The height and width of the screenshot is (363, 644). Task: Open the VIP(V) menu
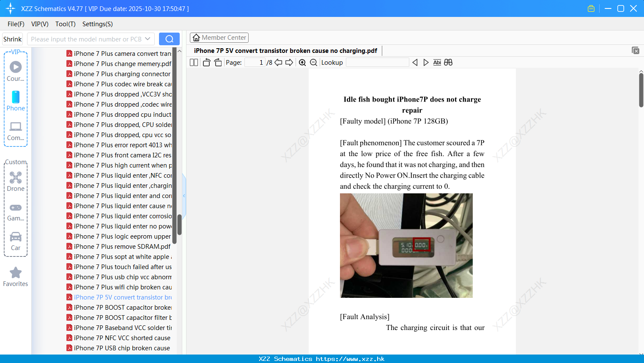(40, 24)
